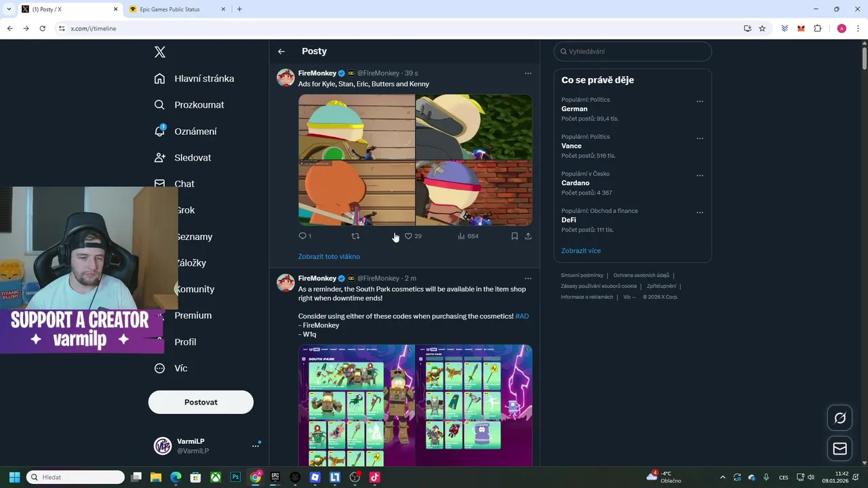Open Epic Games Launcher in taskbar
This screenshot has height=488, width=868.
click(275, 477)
